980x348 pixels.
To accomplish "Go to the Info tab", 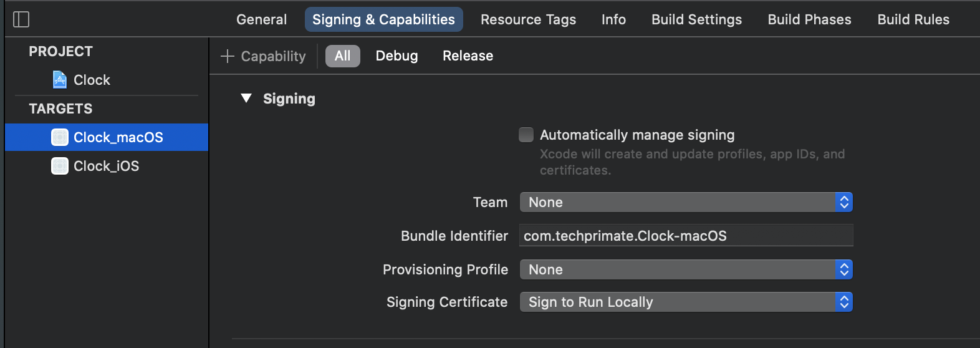I will [x=613, y=19].
